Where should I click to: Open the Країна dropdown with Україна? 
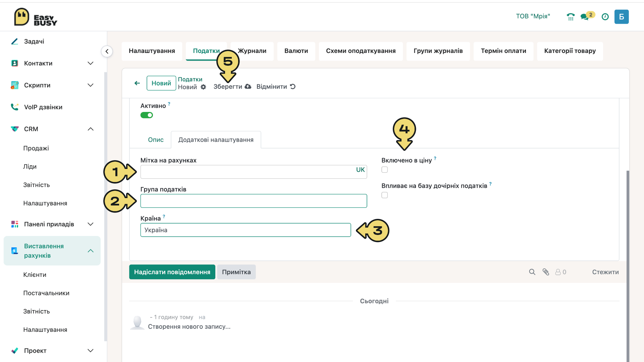[246, 230]
